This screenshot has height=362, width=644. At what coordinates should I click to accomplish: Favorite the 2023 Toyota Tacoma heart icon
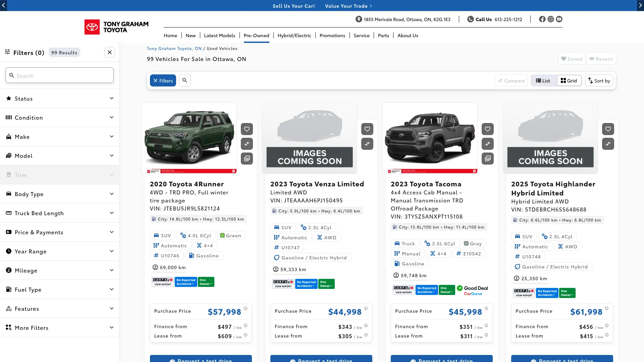[x=488, y=129]
